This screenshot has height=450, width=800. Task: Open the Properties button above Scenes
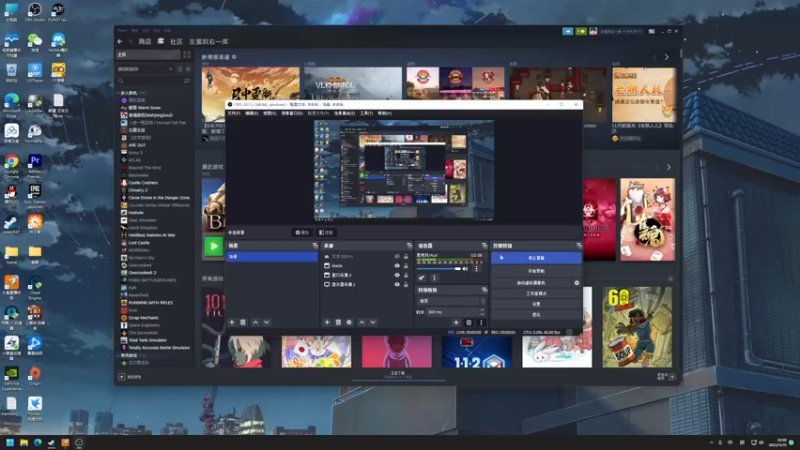[302, 233]
